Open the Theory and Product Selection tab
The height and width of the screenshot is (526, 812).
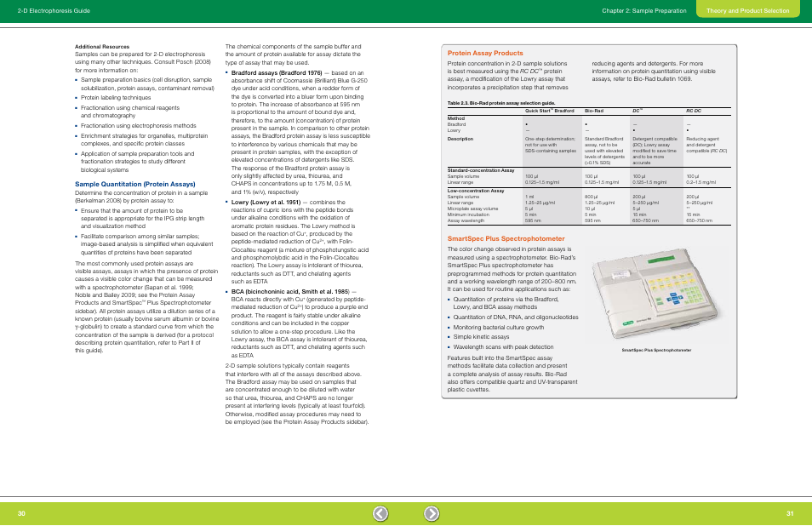point(748,10)
